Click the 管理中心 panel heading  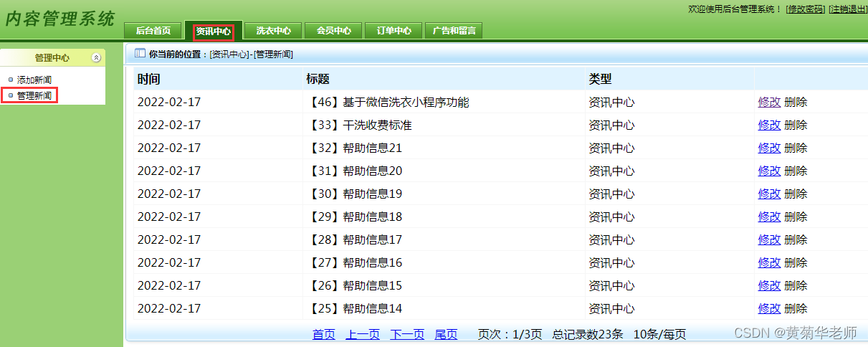coord(52,58)
